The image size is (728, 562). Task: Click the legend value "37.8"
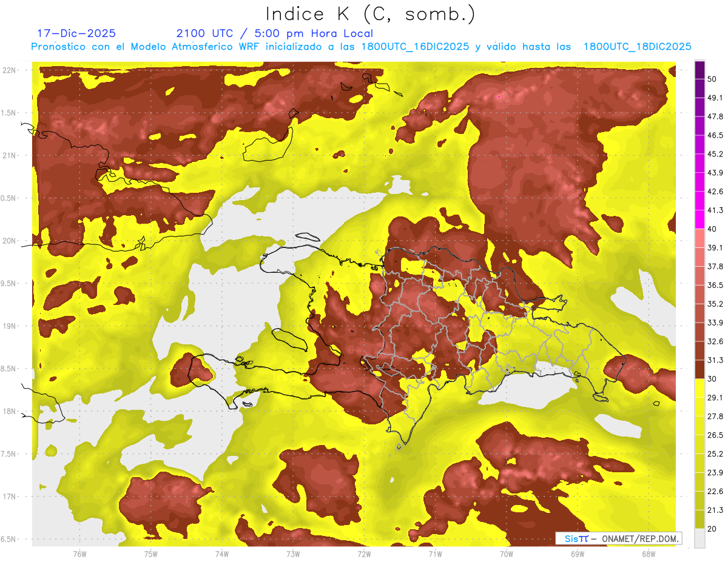[x=715, y=266]
